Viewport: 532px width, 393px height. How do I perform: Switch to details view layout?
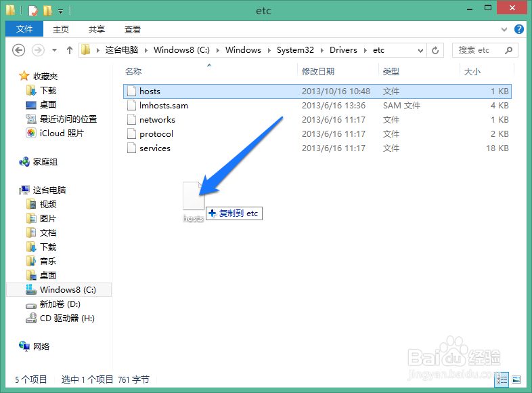click(502, 379)
